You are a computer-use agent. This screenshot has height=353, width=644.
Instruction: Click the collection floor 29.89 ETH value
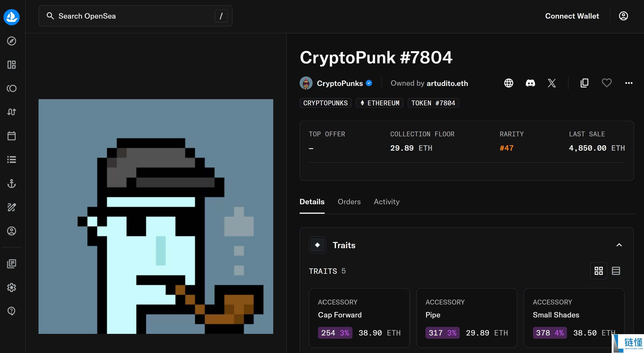[x=411, y=148]
